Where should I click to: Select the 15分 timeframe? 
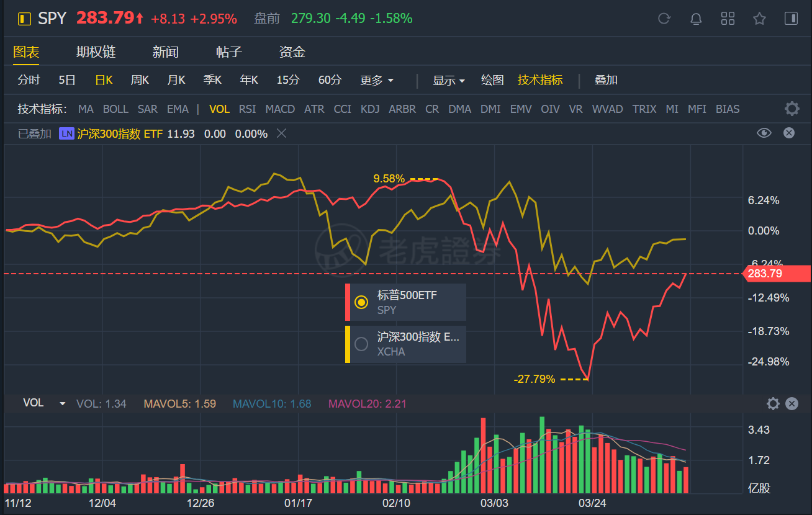coord(288,80)
